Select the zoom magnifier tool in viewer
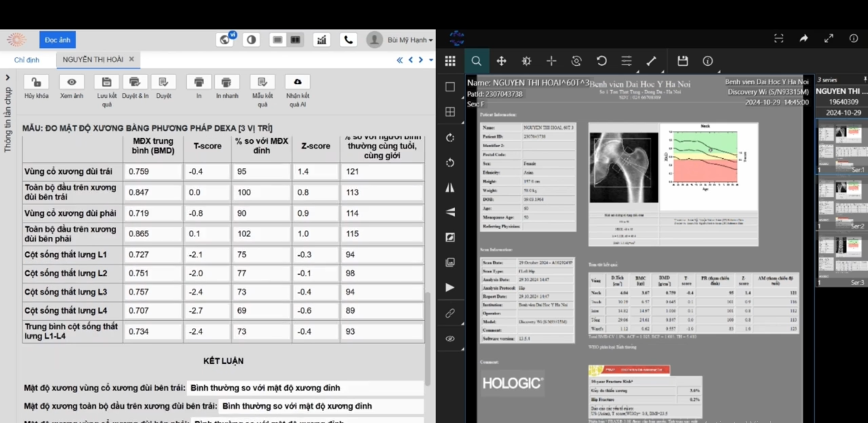The height and width of the screenshot is (423, 868). pyautogui.click(x=476, y=61)
